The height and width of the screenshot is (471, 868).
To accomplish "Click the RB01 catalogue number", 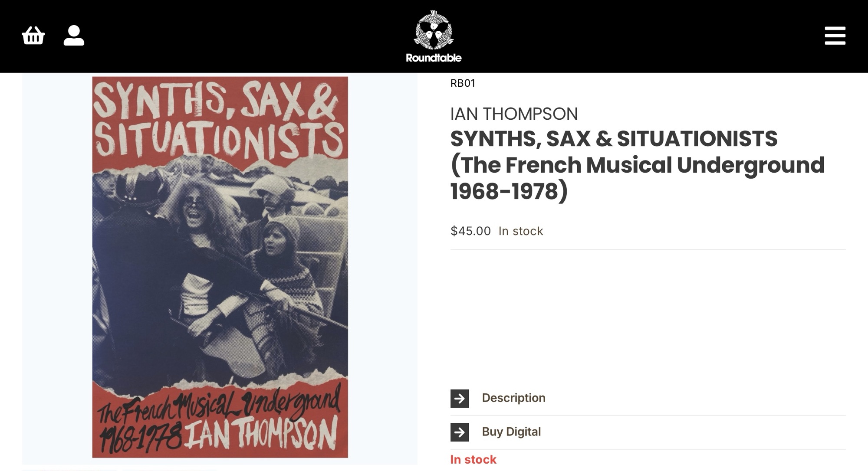I will (x=463, y=83).
